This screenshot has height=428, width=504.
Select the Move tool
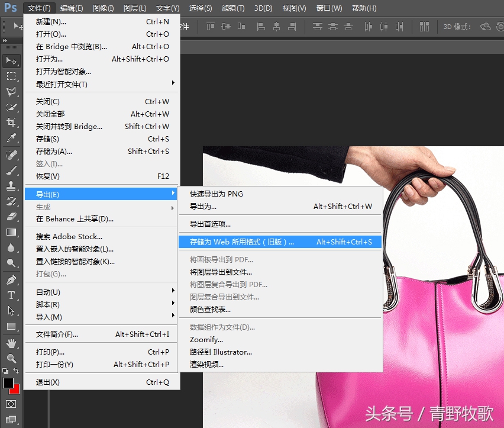(12, 61)
